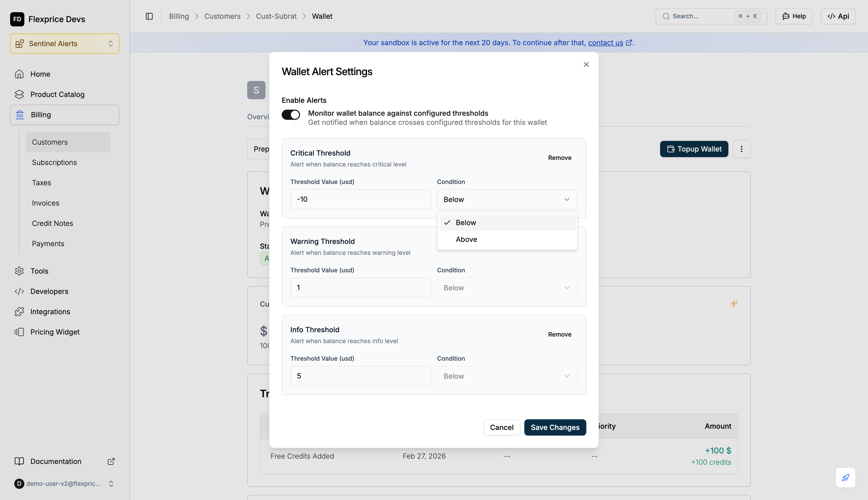The width and height of the screenshot is (868, 500).
Task: Toggle the sidebar panel icon
Action: tap(149, 16)
